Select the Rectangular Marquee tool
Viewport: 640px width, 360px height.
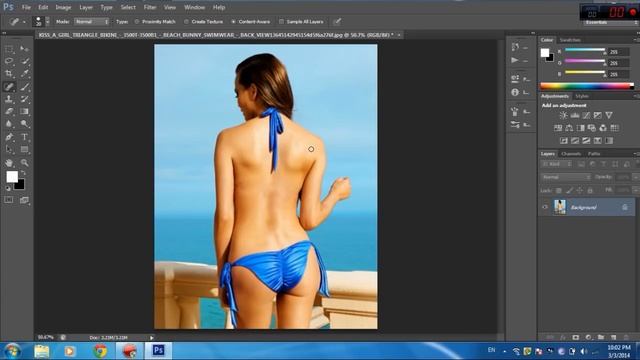(9, 49)
